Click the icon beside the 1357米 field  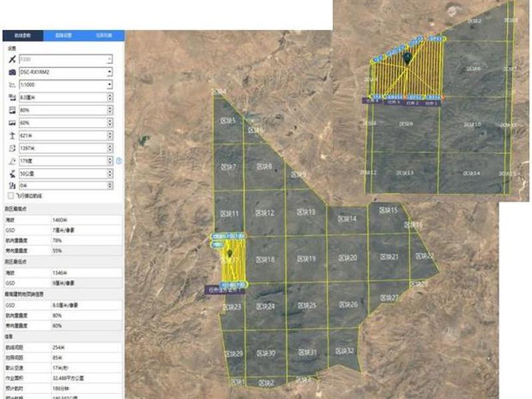(x=12, y=148)
